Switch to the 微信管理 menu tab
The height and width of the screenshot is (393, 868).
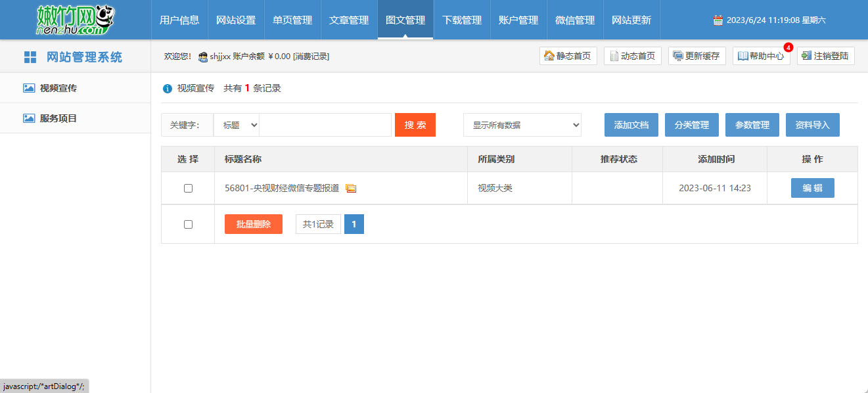click(575, 20)
